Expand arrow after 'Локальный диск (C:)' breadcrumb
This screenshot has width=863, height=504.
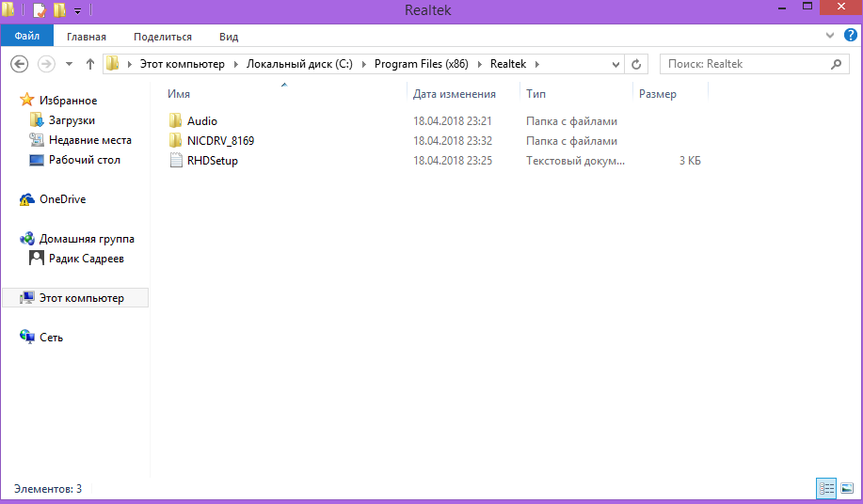pyautogui.click(x=363, y=64)
